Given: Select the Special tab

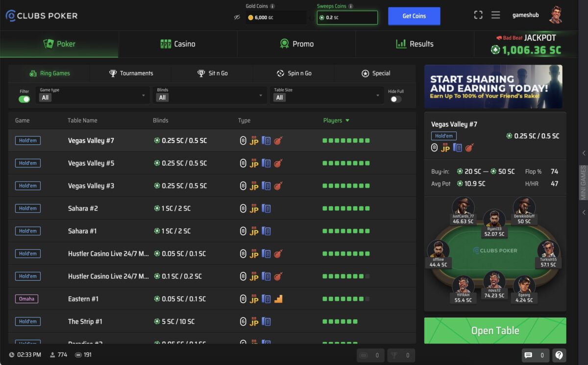Looking at the screenshot, I should coord(375,74).
